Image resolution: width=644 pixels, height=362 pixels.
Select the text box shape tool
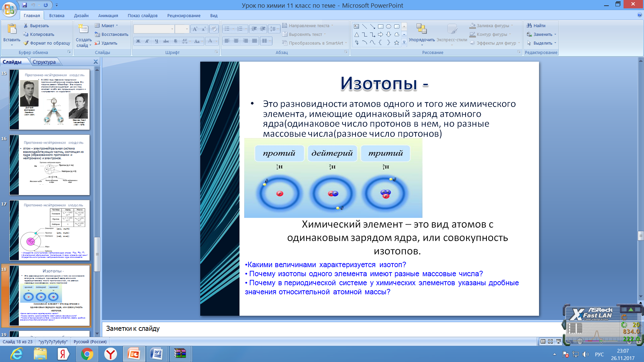tap(356, 26)
